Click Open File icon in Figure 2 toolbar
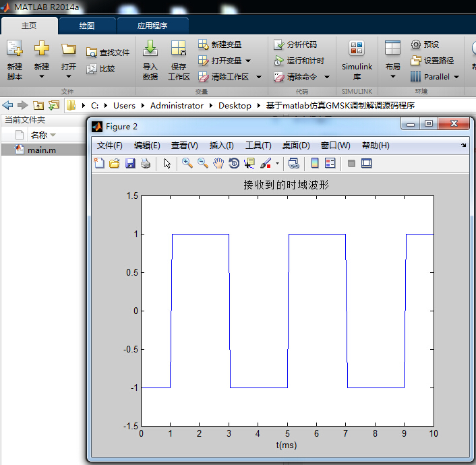Screen dimensions: 476x465 coord(115,163)
